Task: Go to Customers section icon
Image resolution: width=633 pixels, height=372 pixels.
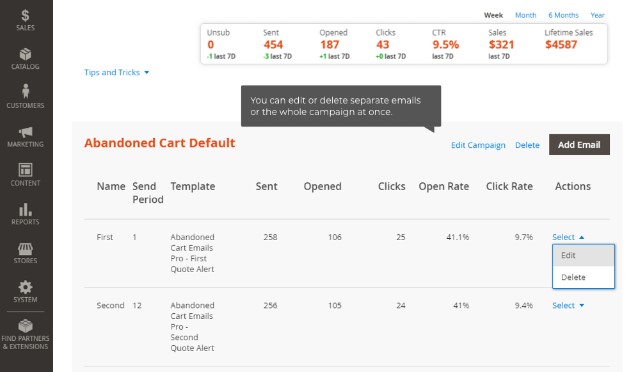Action: click(x=25, y=91)
